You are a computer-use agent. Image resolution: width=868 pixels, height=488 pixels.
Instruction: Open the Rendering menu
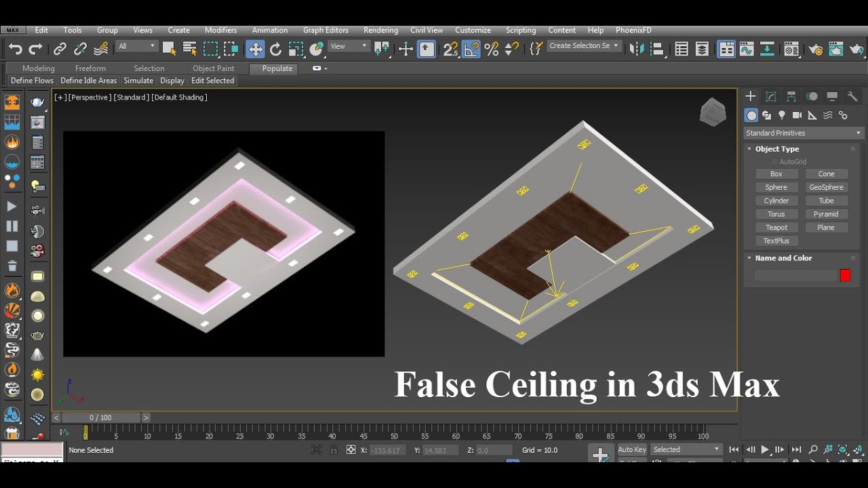(x=380, y=30)
